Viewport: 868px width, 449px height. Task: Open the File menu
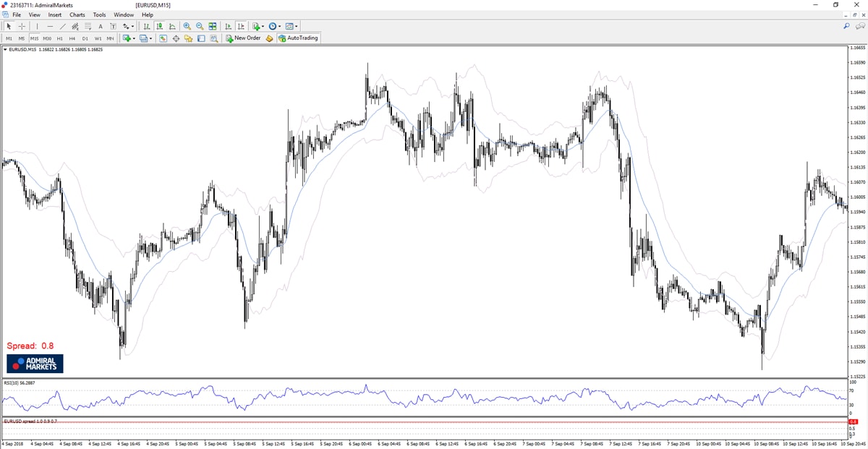pos(17,14)
